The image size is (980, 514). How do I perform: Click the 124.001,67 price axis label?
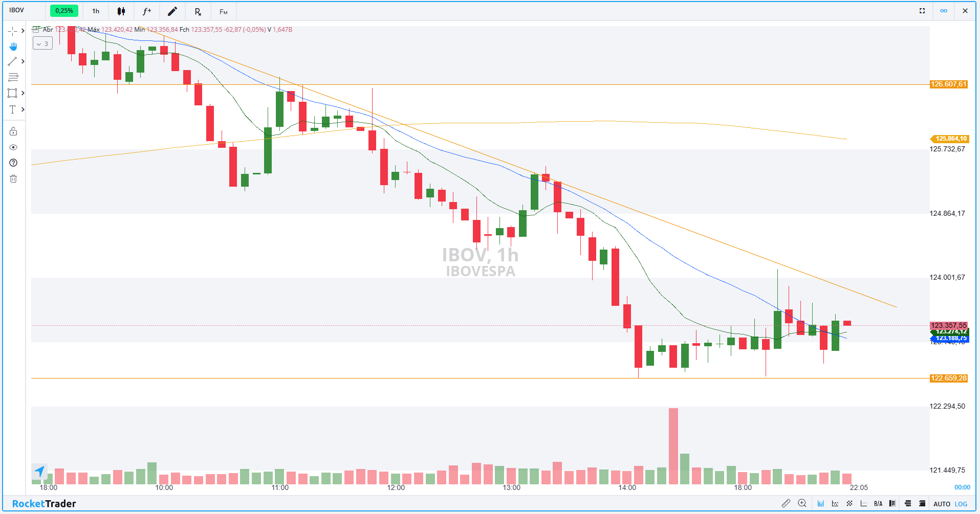(x=947, y=277)
